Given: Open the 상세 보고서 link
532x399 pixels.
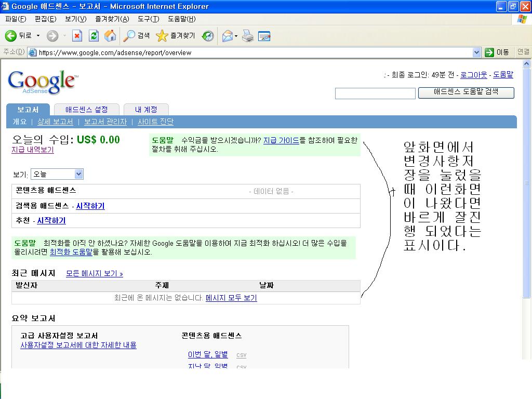Looking at the screenshot, I should 55,122.
